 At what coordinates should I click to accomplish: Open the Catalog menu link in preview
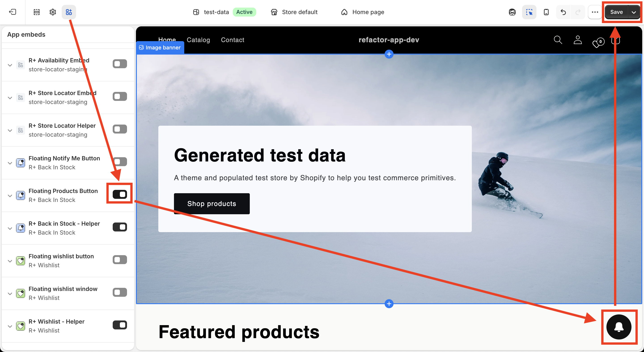click(x=198, y=40)
